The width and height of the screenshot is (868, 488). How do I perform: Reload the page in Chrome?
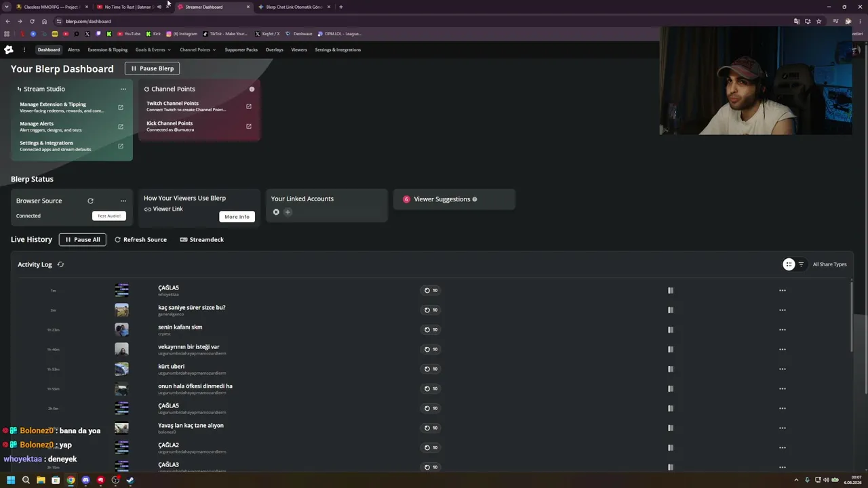(x=31, y=21)
